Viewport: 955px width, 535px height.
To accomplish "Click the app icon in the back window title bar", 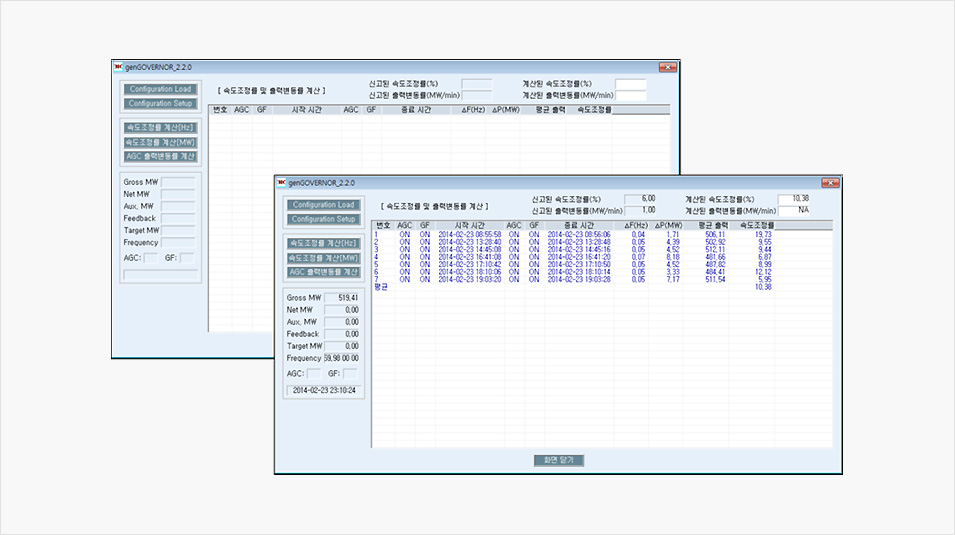I will (x=118, y=67).
